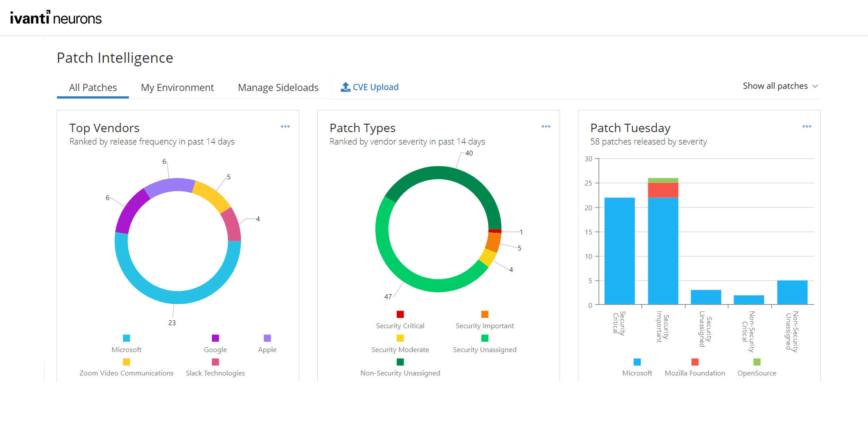Screen dimensions: 868x421
Task: Select the All Patches tab
Action: tap(93, 88)
